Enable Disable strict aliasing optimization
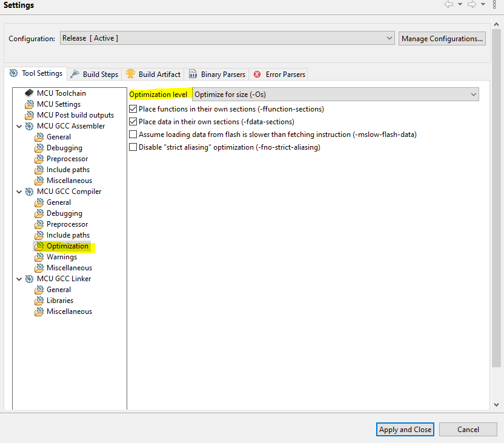Image resolution: width=504 pixels, height=443 pixels. coord(133,147)
